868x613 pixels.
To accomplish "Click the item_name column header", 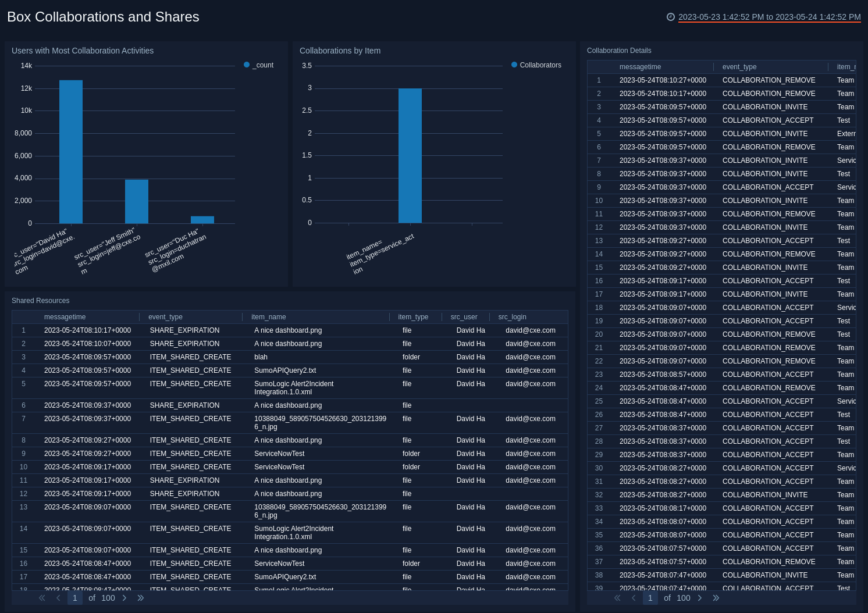I will point(268,317).
